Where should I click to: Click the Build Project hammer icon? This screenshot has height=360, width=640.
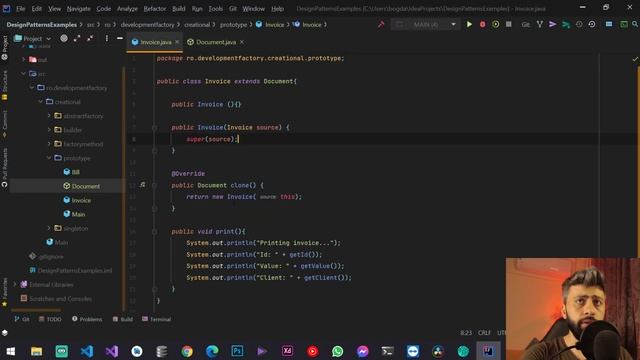[x=381, y=24]
